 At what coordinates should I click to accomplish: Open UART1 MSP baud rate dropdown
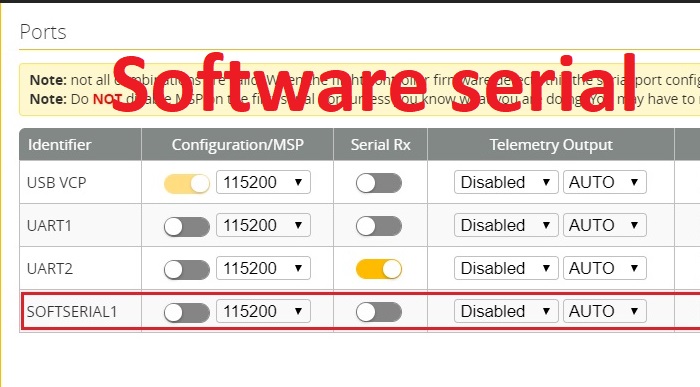(x=263, y=225)
